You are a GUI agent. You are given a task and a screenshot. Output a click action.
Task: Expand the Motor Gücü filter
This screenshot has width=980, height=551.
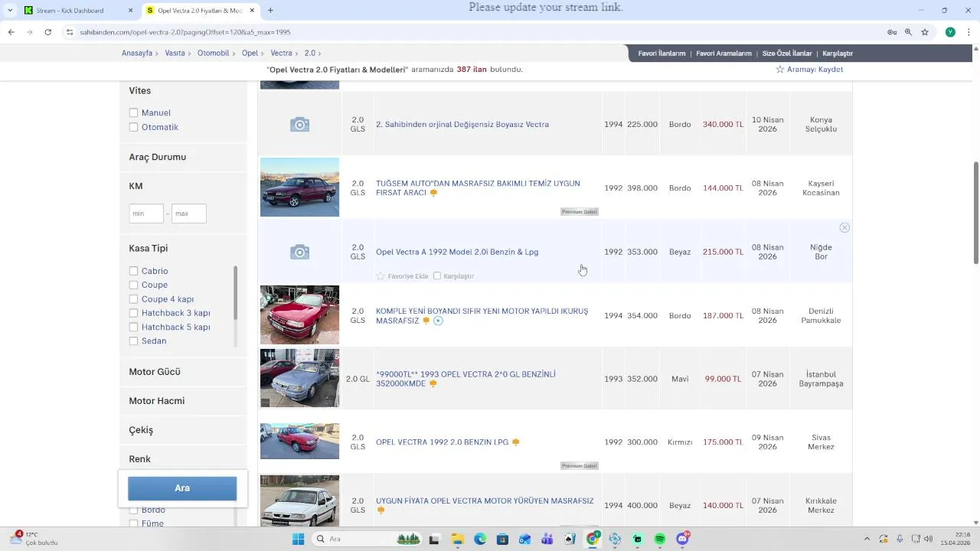[183, 371]
